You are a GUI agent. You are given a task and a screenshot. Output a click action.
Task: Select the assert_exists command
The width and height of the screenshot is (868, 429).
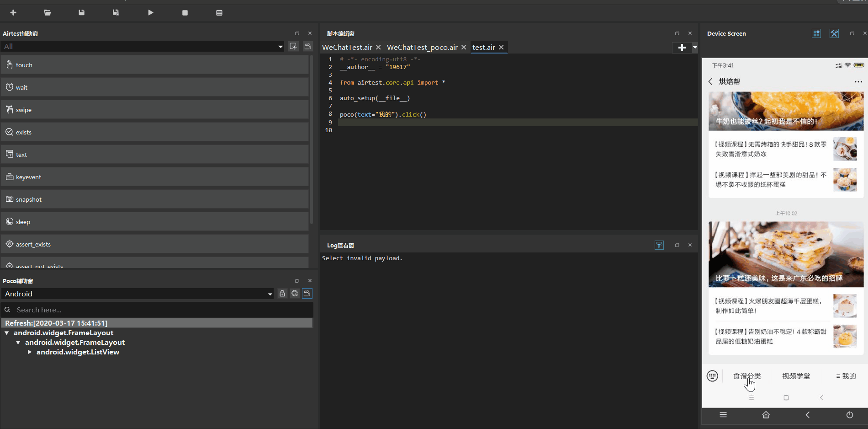point(154,244)
